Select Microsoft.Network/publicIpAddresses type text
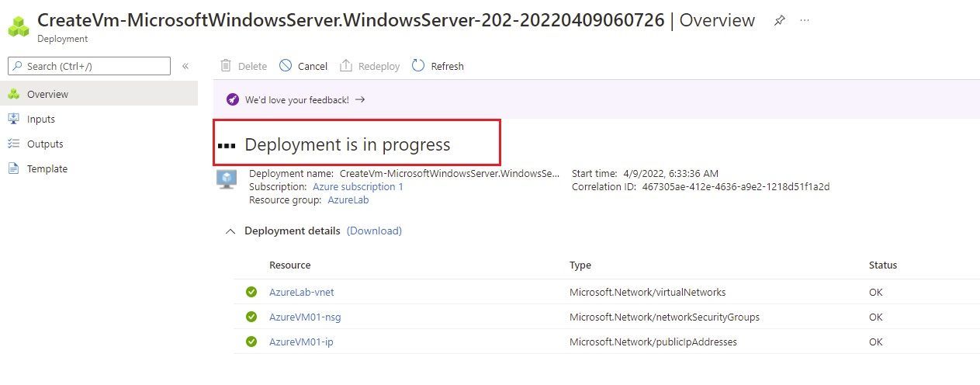The image size is (980, 385). point(653,342)
